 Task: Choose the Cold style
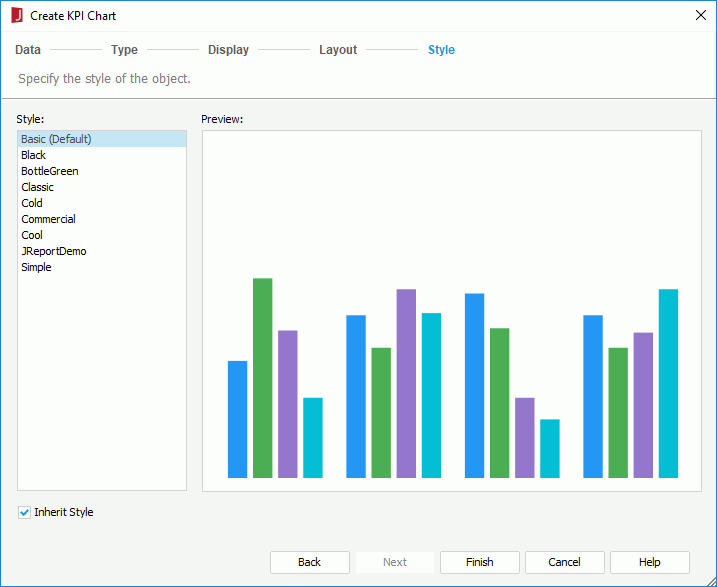coord(102,203)
